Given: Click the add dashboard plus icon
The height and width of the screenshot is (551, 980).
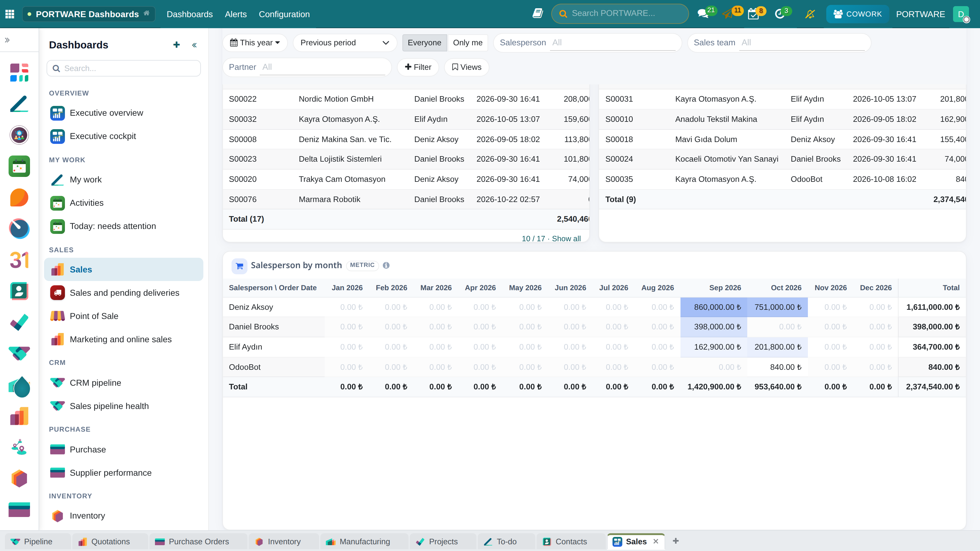Looking at the screenshot, I should (x=176, y=45).
